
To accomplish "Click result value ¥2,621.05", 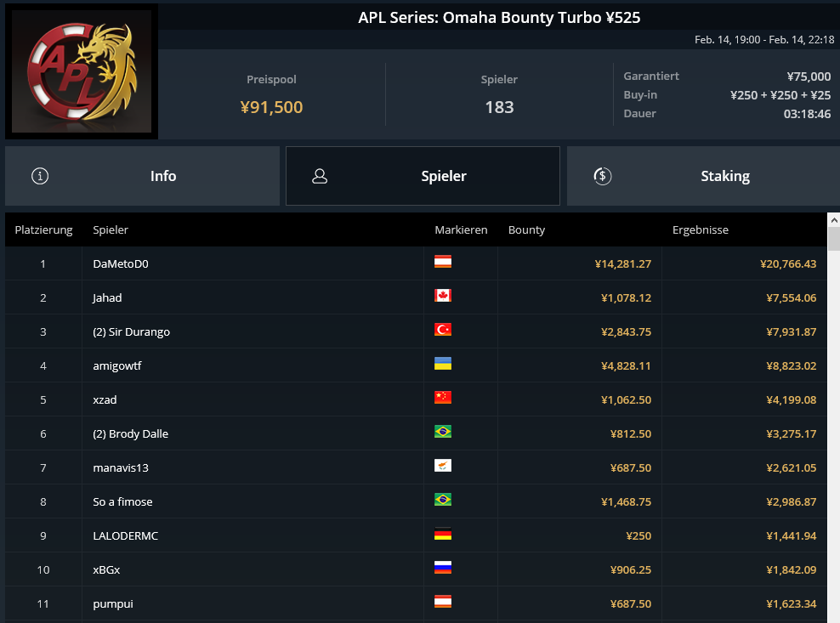I will (792, 467).
